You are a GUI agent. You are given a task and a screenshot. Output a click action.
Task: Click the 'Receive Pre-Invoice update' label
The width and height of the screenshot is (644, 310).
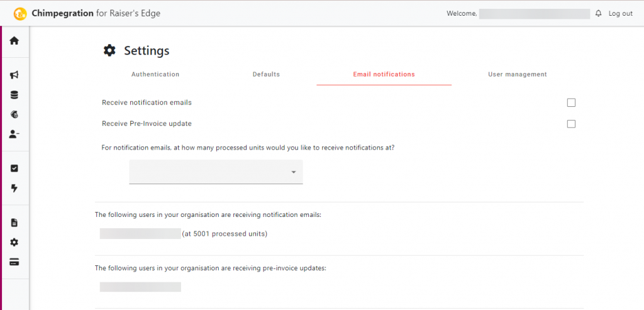[147, 124]
